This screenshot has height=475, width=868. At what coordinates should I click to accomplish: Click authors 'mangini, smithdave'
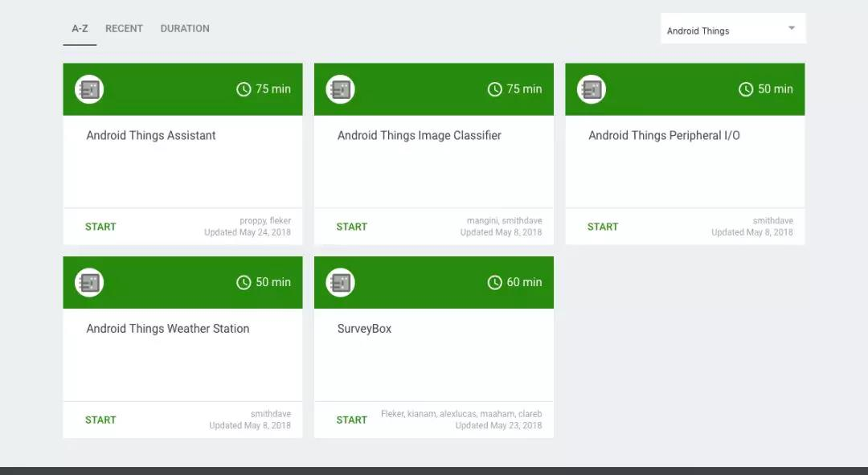(x=504, y=220)
